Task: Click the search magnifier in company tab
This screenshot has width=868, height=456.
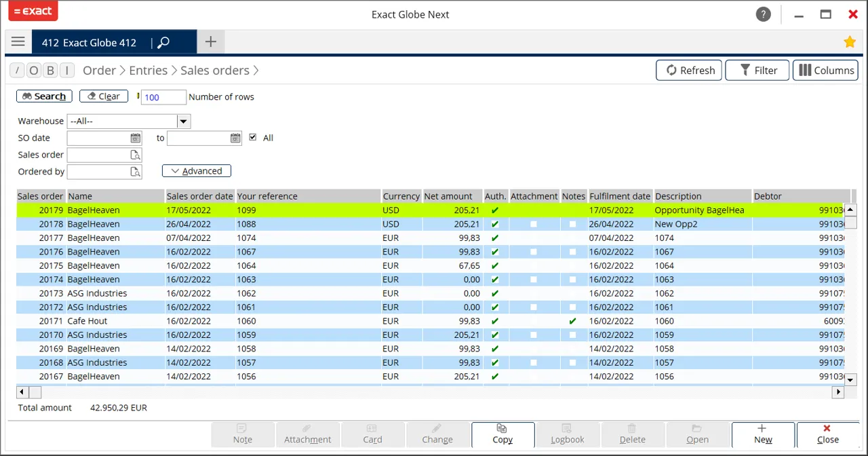Action: [x=163, y=43]
